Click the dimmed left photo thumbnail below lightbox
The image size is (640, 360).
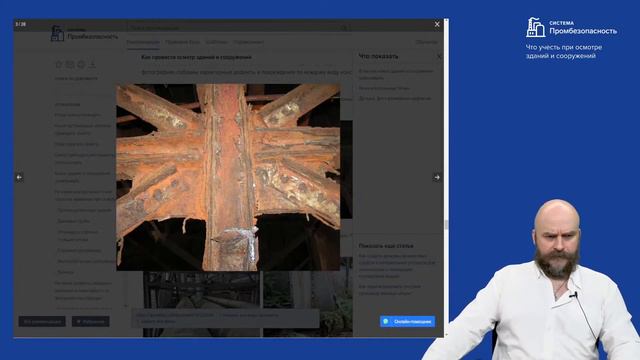coord(201,304)
